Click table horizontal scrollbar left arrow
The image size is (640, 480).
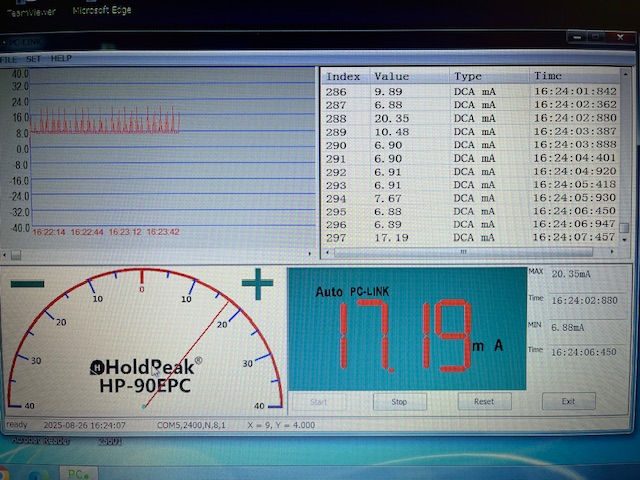327,252
